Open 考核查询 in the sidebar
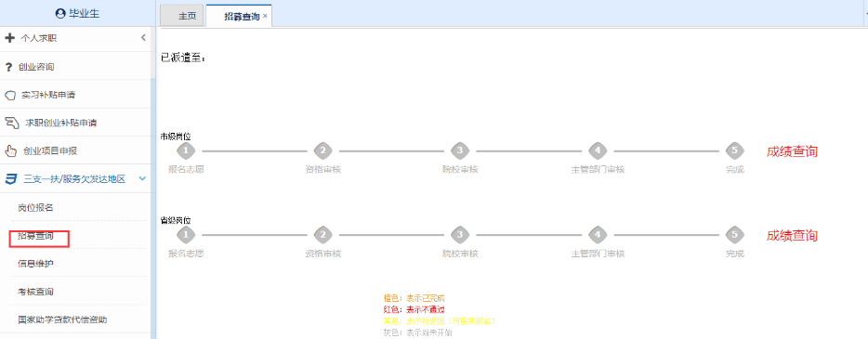868x339 pixels. coord(35,292)
